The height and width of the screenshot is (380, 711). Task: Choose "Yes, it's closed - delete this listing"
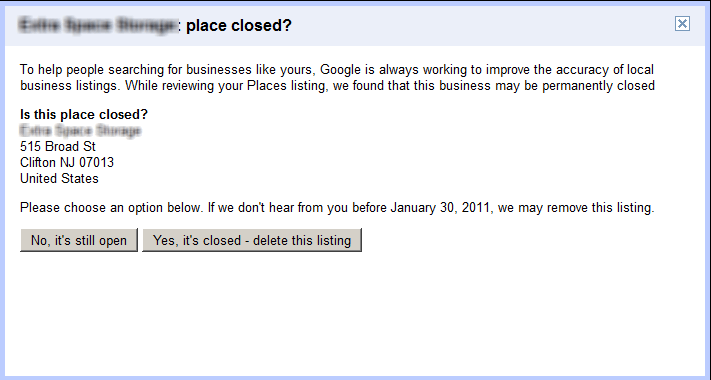[x=252, y=240]
